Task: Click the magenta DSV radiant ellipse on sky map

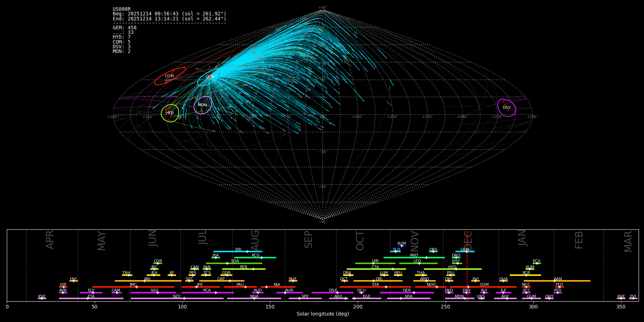Action: [507, 108]
